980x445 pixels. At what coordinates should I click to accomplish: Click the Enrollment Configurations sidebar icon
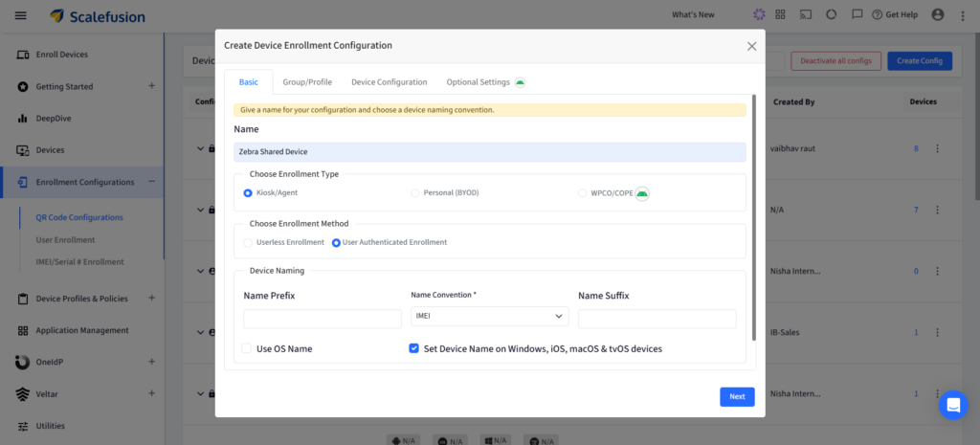23,183
